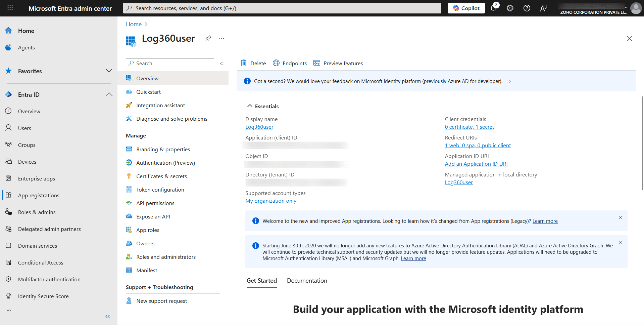Launch Copilot from the top bar
644x325 pixels.
click(466, 8)
